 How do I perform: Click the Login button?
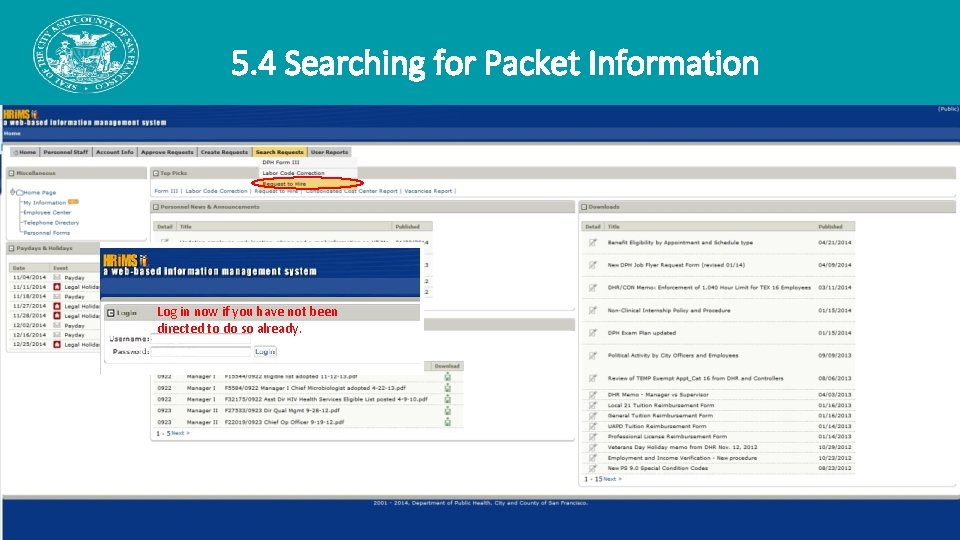pos(265,351)
